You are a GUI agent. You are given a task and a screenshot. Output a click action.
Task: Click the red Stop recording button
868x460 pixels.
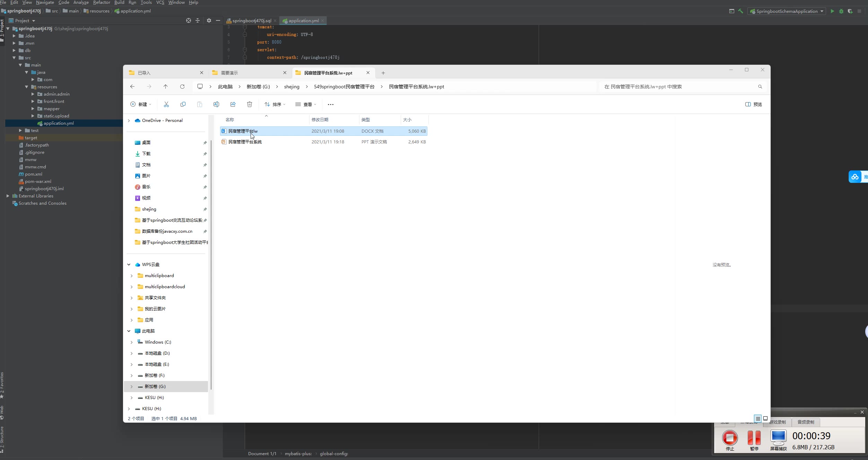[730, 438]
